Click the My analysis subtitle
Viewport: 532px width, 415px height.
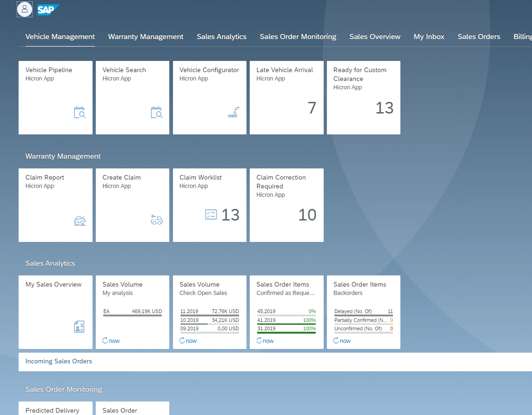pyautogui.click(x=117, y=293)
